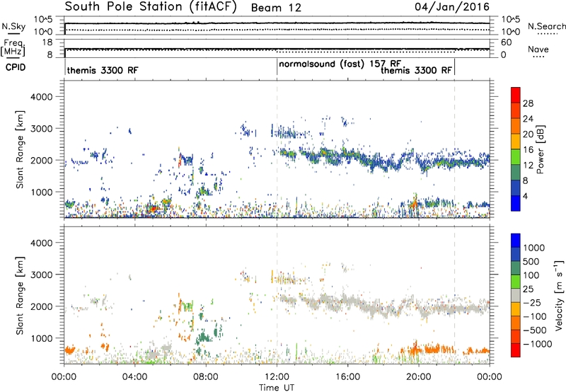Click the orange velocity echo band near 20:00
This screenshot has width=566, height=392.
click(x=429, y=350)
